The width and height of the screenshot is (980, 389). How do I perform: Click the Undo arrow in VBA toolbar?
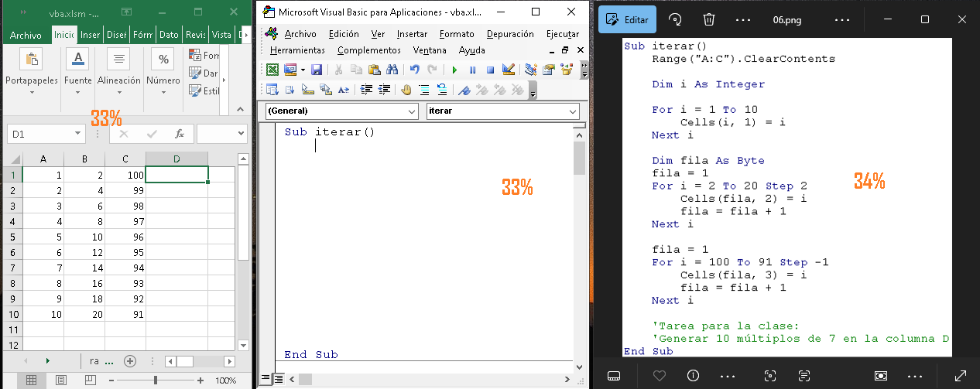pos(415,70)
